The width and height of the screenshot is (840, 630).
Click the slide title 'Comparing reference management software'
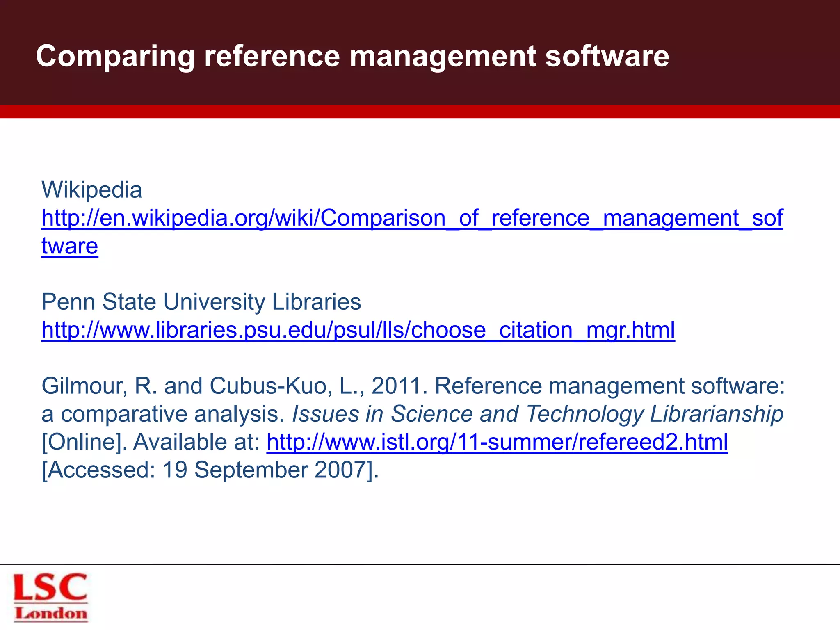coord(352,56)
